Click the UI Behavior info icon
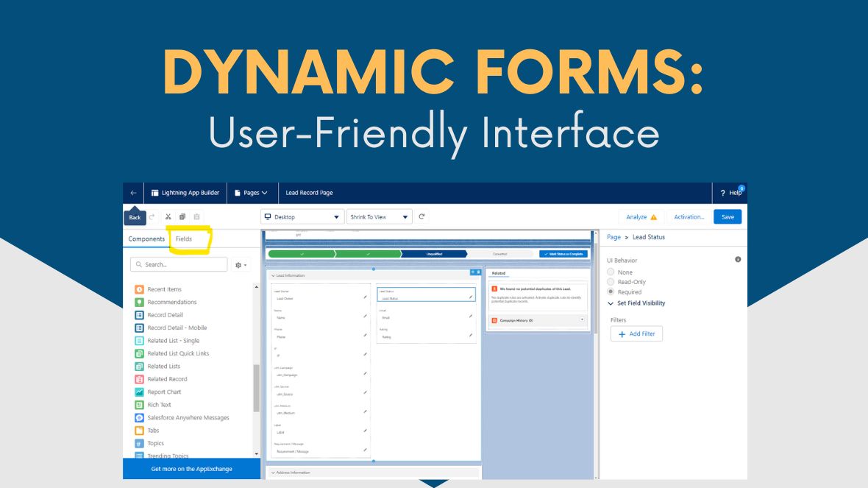Image resolution: width=868 pixels, height=488 pixels. click(x=738, y=259)
